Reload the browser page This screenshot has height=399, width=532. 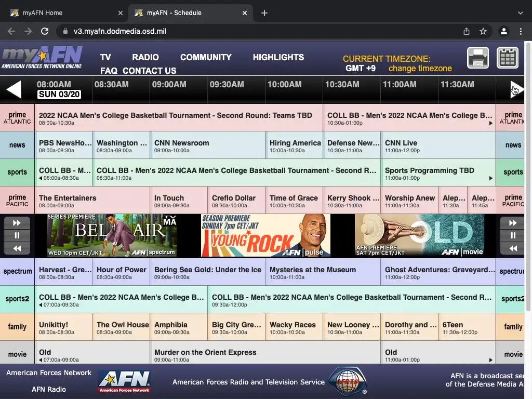pyautogui.click(x=45, y=31)
